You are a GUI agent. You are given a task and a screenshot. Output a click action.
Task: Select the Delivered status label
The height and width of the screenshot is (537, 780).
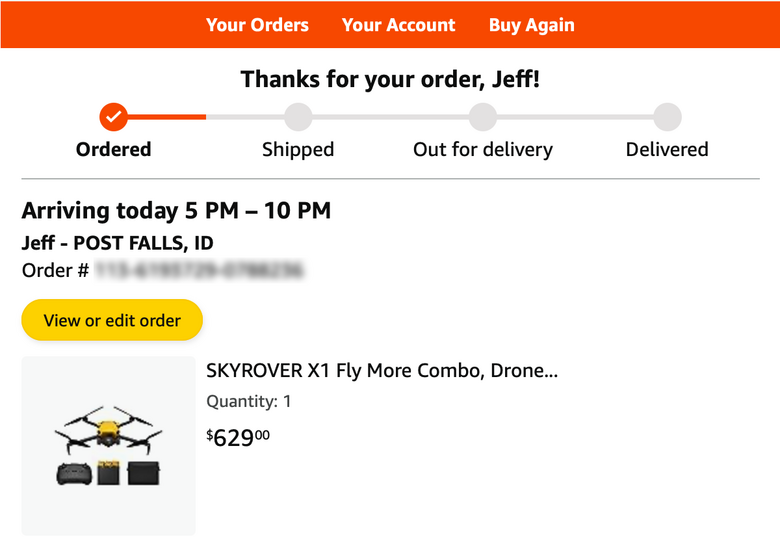click(x=667, y=150)
